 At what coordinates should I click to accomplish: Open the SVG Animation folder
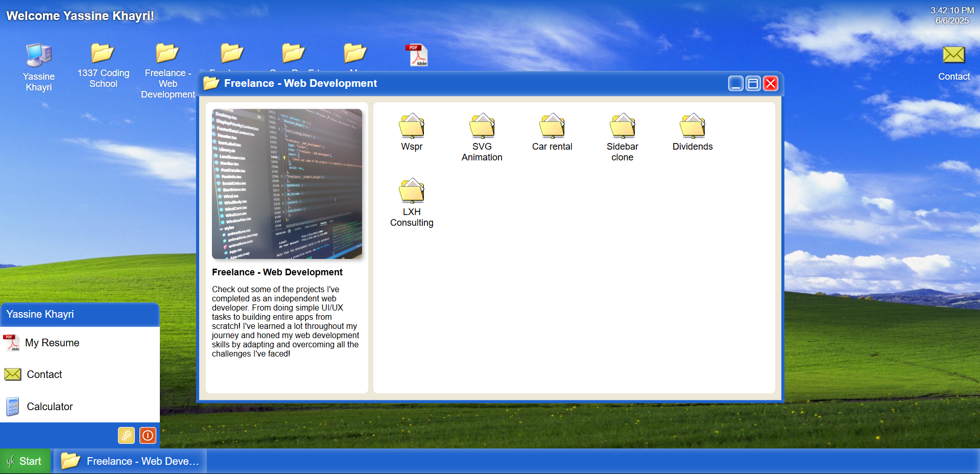point(482,137)
